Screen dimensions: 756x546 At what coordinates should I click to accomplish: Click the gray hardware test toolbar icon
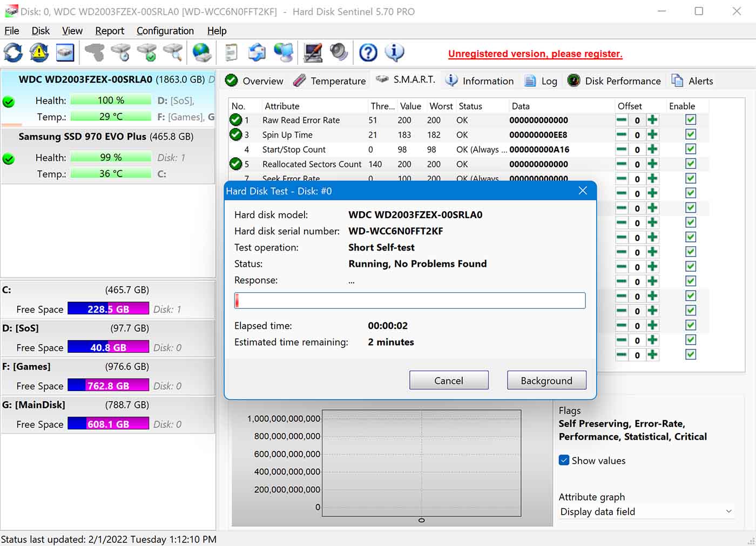(x=94, y=52)
